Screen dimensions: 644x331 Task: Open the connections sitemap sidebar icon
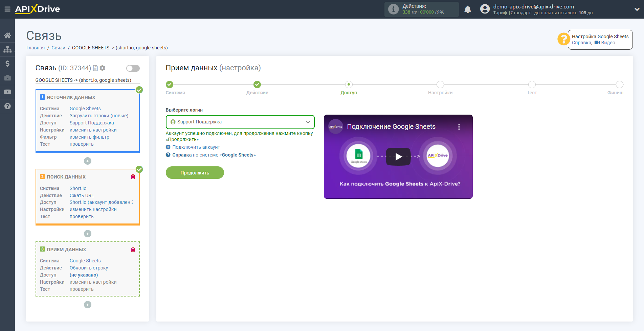pyautogui.click(x=7, y=49)
